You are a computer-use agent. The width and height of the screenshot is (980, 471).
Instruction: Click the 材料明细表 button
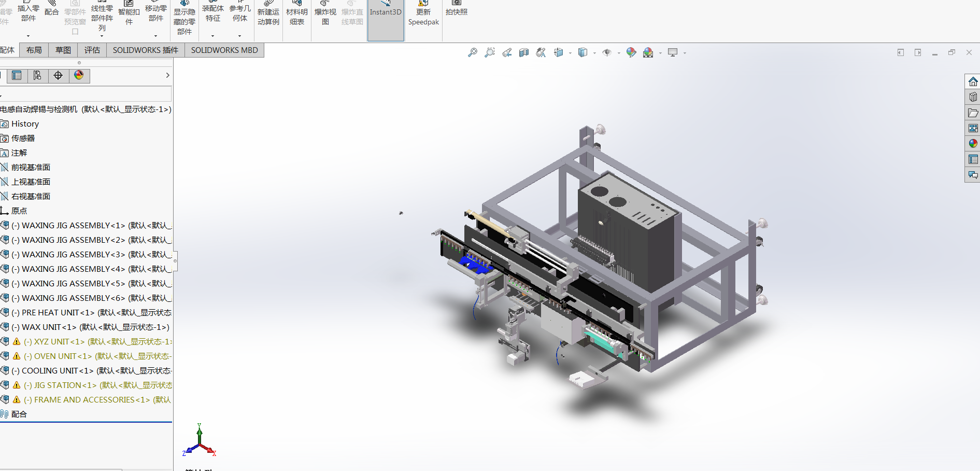click(296, 17)
